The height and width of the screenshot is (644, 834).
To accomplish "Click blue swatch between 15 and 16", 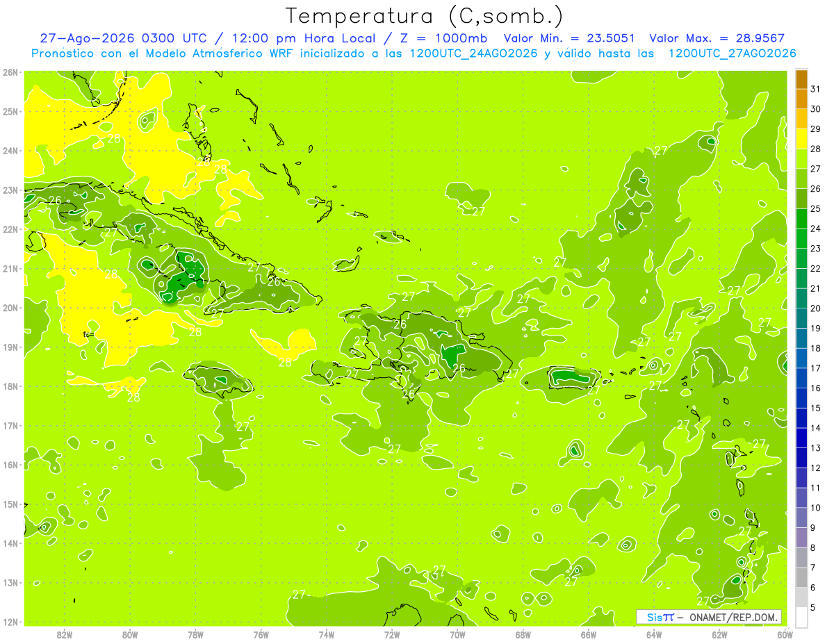I will click(x=801, y=398).
